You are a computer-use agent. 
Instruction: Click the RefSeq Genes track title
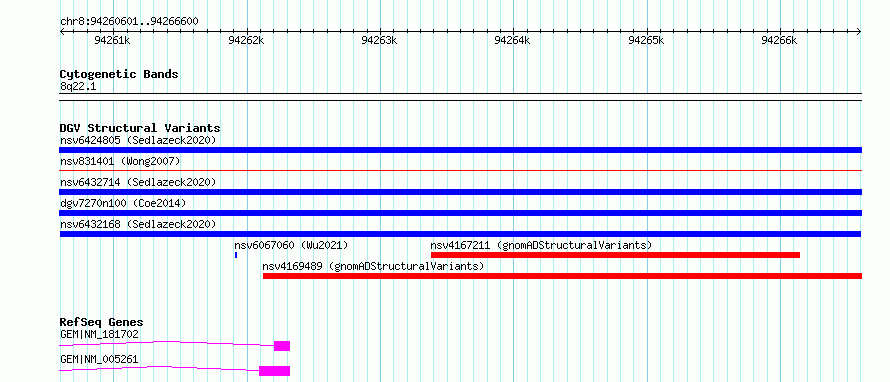(x=101, y=322)
